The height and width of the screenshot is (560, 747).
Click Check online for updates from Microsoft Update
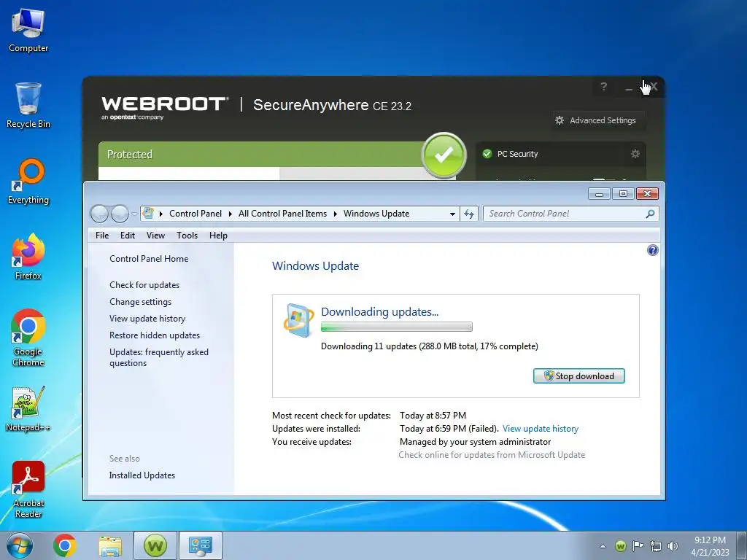(492, 455)
